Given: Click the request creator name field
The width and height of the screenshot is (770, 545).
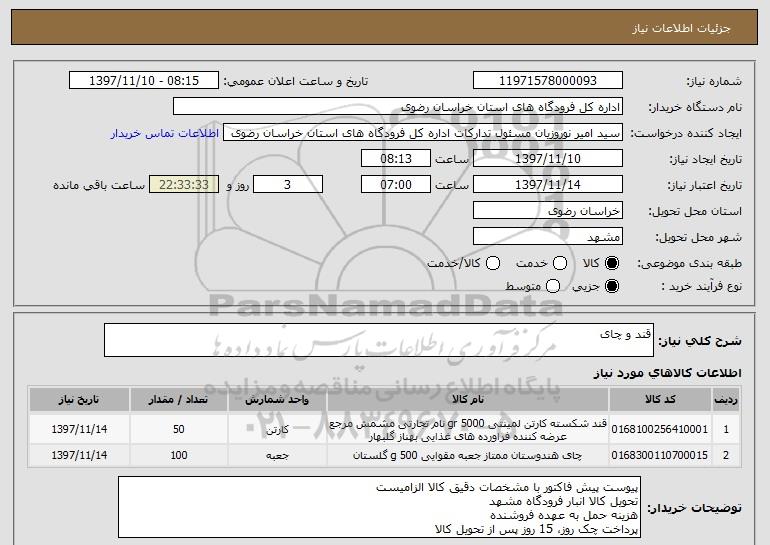Looking at the screenshot, I should [x=423, y=133].
